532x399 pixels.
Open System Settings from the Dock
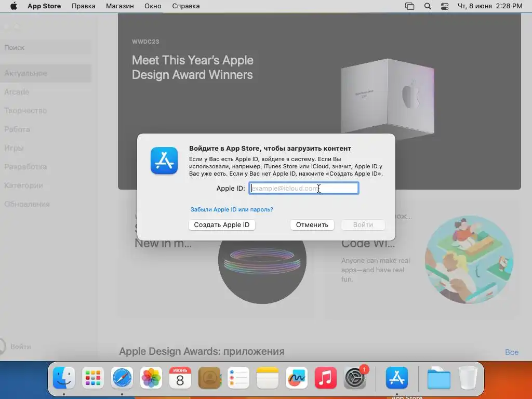355,377
